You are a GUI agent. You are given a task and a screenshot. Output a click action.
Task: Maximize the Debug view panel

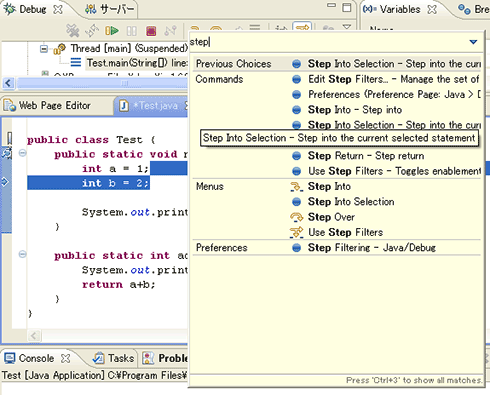(x=347, y=7)
